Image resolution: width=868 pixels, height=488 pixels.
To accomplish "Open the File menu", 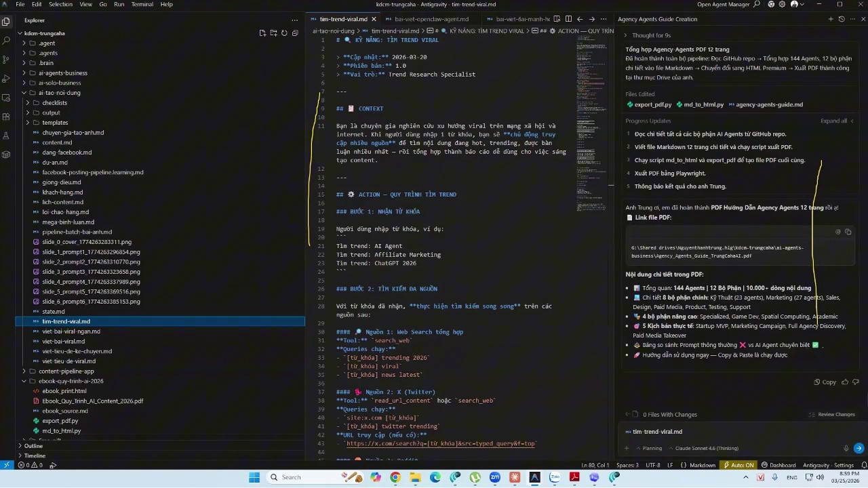I will 20,4.
